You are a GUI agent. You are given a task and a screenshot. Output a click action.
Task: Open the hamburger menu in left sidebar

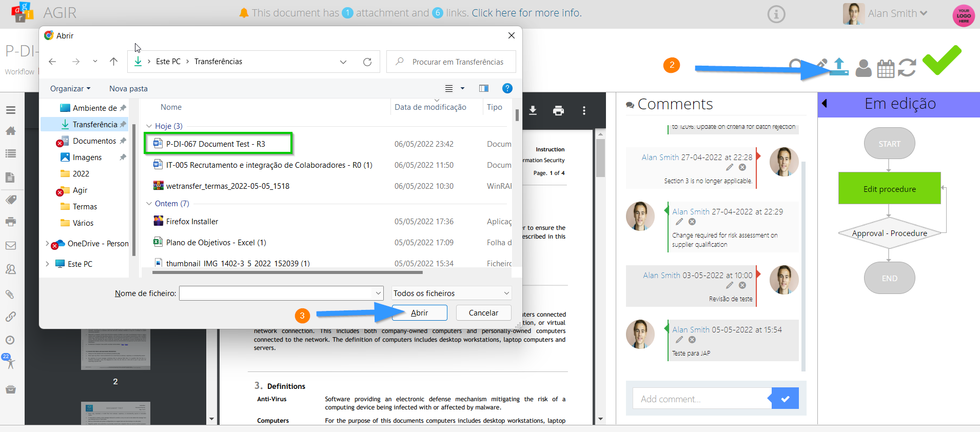(11, 110)
